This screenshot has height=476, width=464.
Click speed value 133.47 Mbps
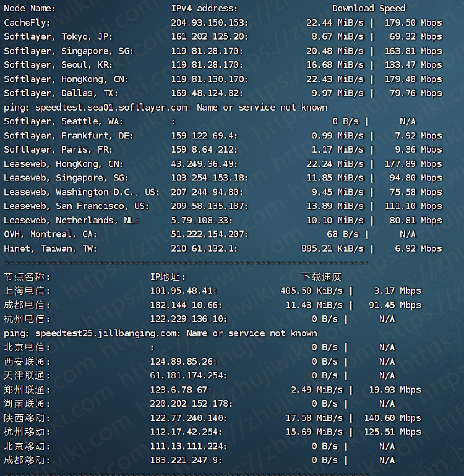pyautogui.click(x=413, y=65)
